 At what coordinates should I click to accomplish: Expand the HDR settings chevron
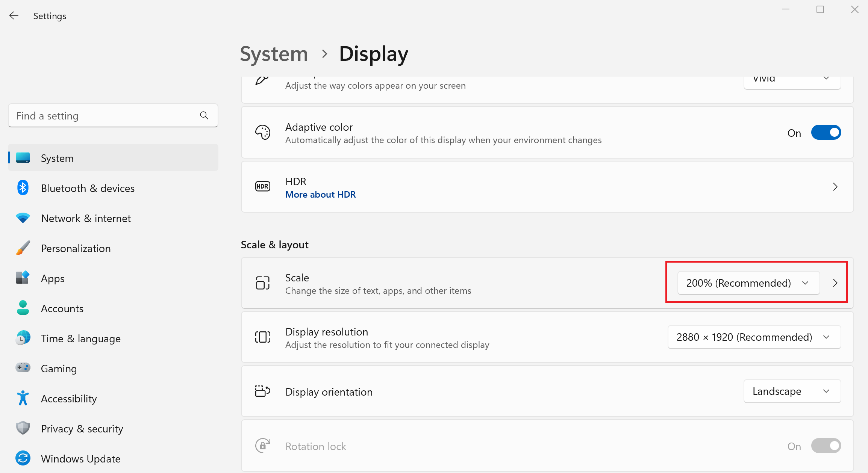(835, 187)
